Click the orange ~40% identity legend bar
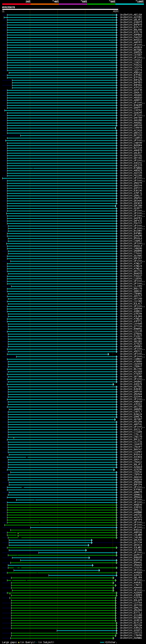Viewport: 146px width, 644px height. (x=45, y=4)
